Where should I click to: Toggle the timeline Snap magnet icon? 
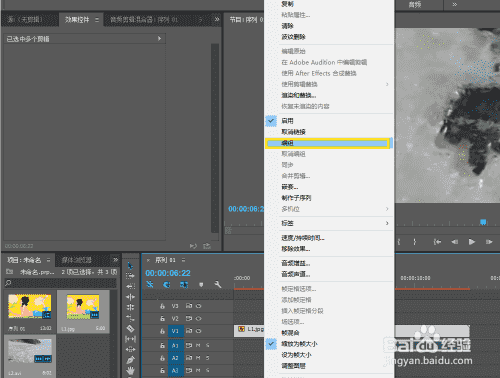pyautogui.click(x=167, y=284)
